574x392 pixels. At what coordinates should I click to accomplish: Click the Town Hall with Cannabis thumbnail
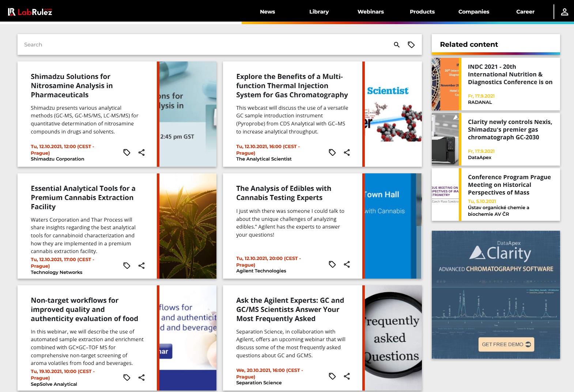tap(393, 226)
